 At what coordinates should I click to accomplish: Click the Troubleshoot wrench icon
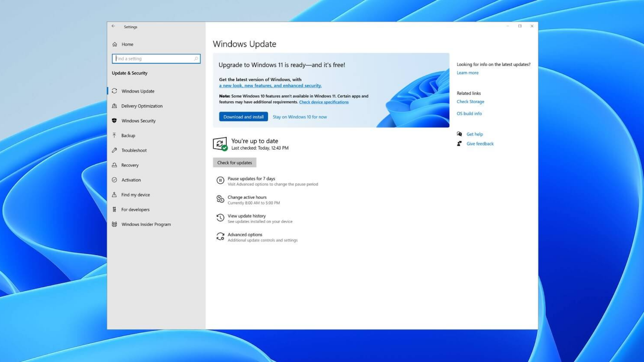point(114,150)
